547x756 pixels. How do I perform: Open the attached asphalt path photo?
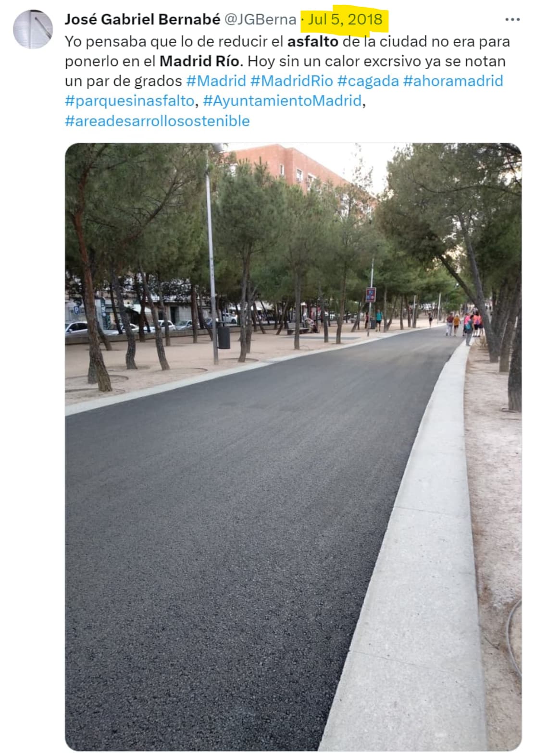pyautogui.click(x=293, y=447)
